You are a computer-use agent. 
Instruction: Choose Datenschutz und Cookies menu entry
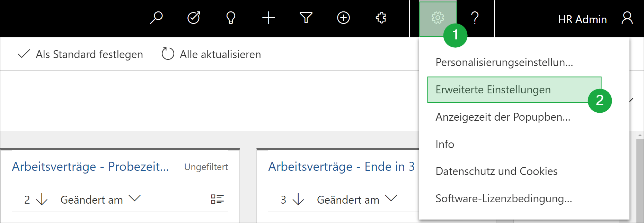coord(496,171)
